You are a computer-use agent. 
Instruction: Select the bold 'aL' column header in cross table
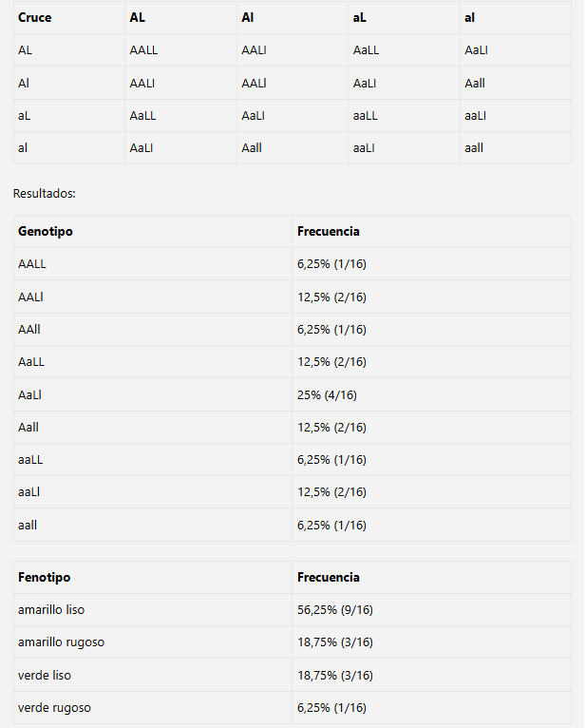point(360,18)
